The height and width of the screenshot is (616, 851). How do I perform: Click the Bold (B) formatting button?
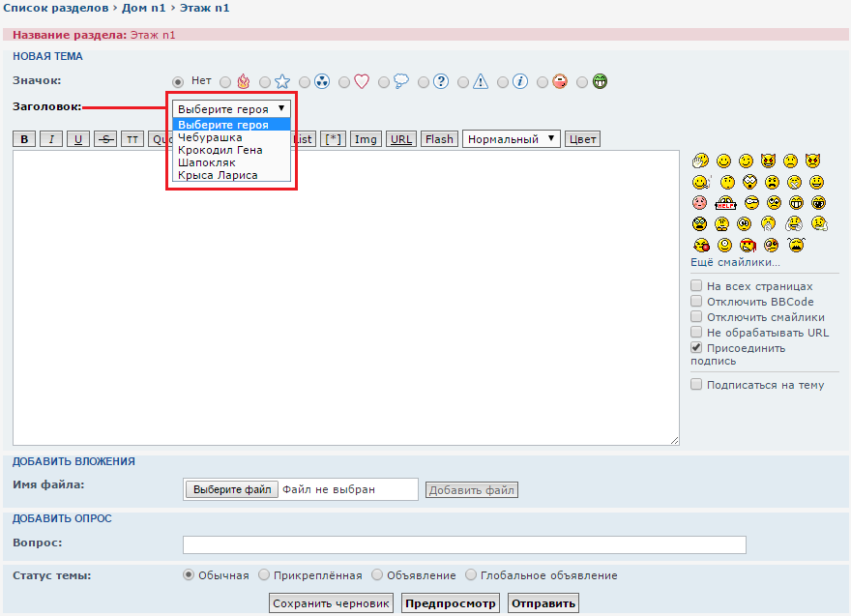pos(25,139)
